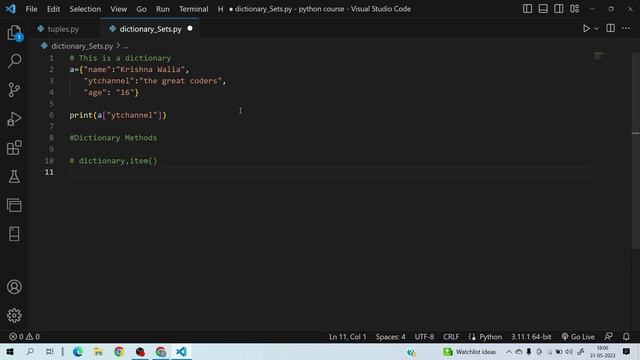The width and height of the screenshot is (640, 360).
Task: Click the '#Dictionary Methods' comment
Action: click(113, 138)
